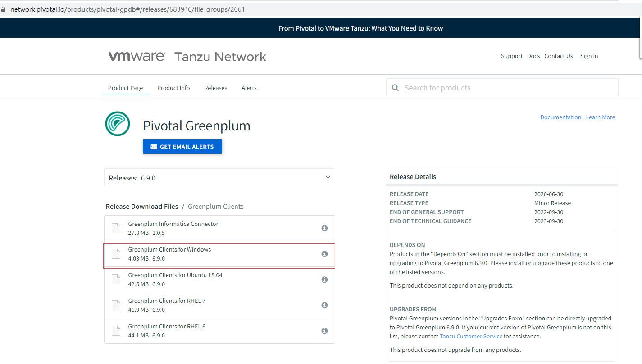The image size is (642, 364).
Task: Click info icon for Greenplum Informatica Connector
Action: [324, 228]
